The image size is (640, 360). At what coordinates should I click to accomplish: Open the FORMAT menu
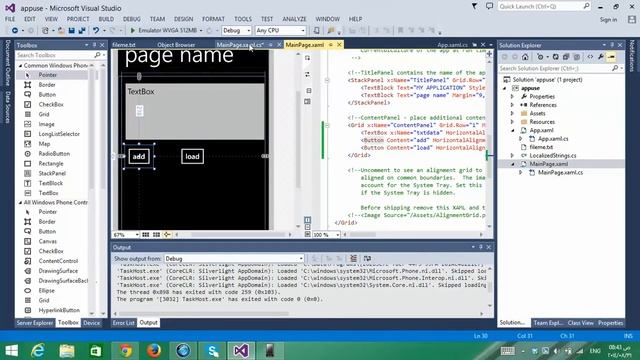[x=213, y=19]
